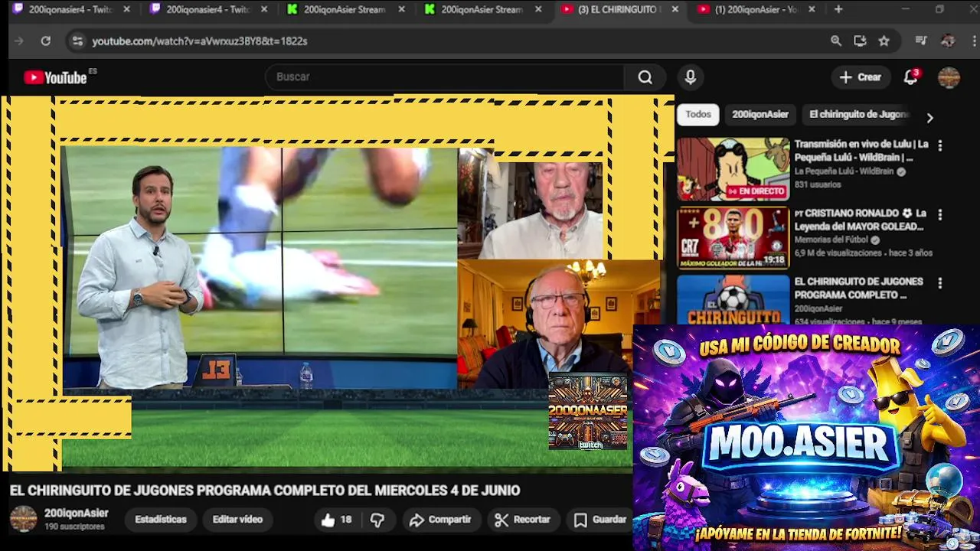980x551 pixels.
Task: Show more filter chips with arrow
Action: click(929, 118)
